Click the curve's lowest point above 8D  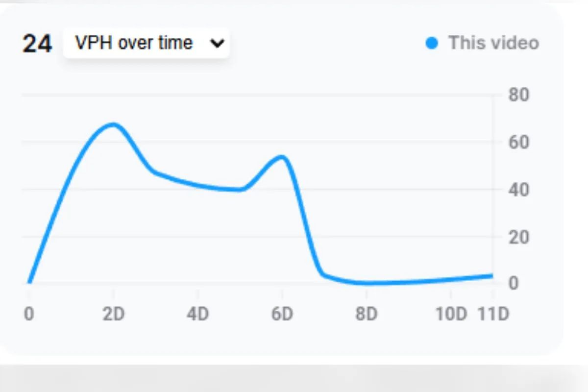tap(367, 283)
